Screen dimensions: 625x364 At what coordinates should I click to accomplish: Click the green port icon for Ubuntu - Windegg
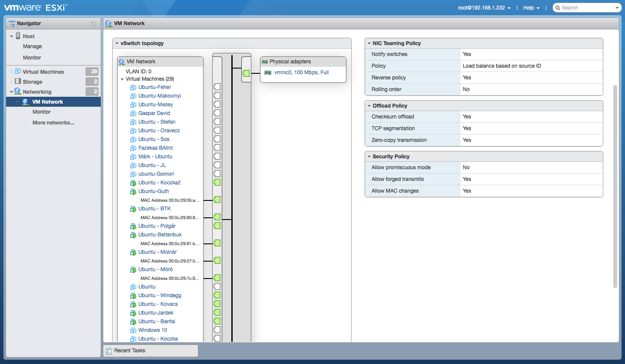(x=217, y=295)
